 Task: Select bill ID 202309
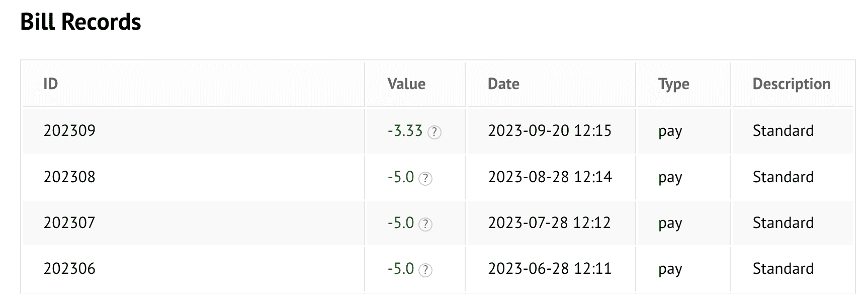[69, 131]
